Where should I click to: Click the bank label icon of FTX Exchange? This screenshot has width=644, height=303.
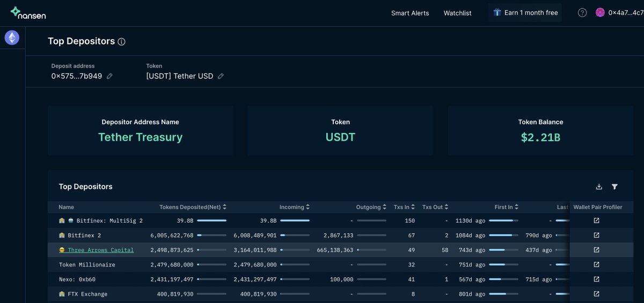pos(62,294)
